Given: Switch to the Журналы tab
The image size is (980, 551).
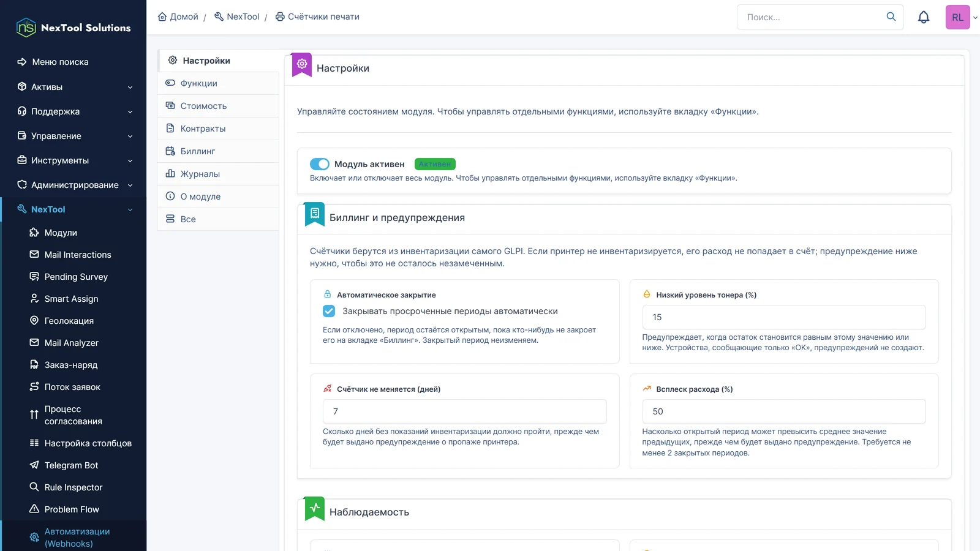Looking at the screenshot, I should (218, 174).
